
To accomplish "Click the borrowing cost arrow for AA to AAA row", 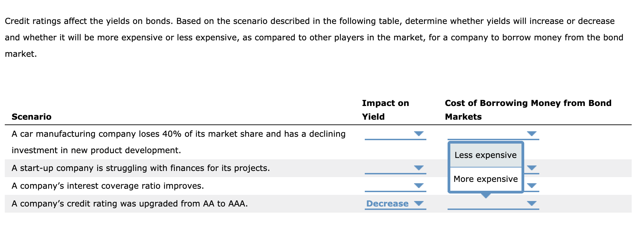I will point(532,203).
